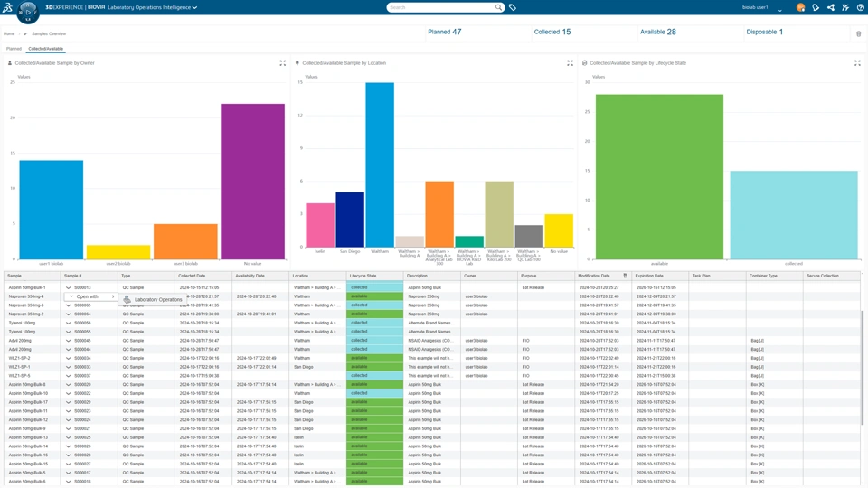868x488 pixels.
Task: Click the yellow No value bar in Location chart
Action: (559, 230)
